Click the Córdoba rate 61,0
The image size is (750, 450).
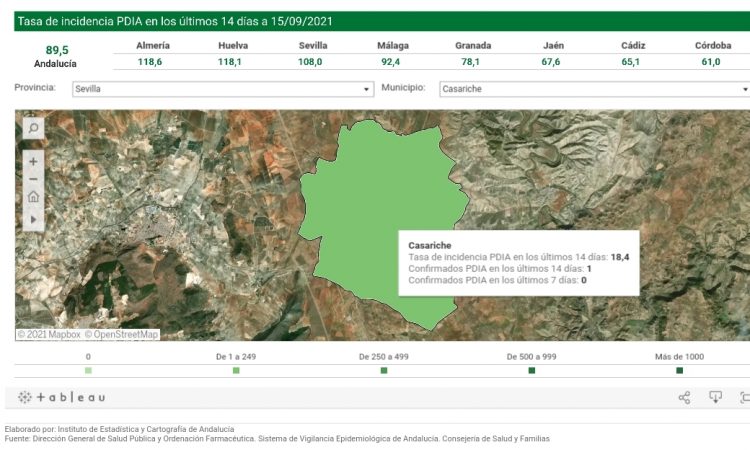tap(710, 62)
